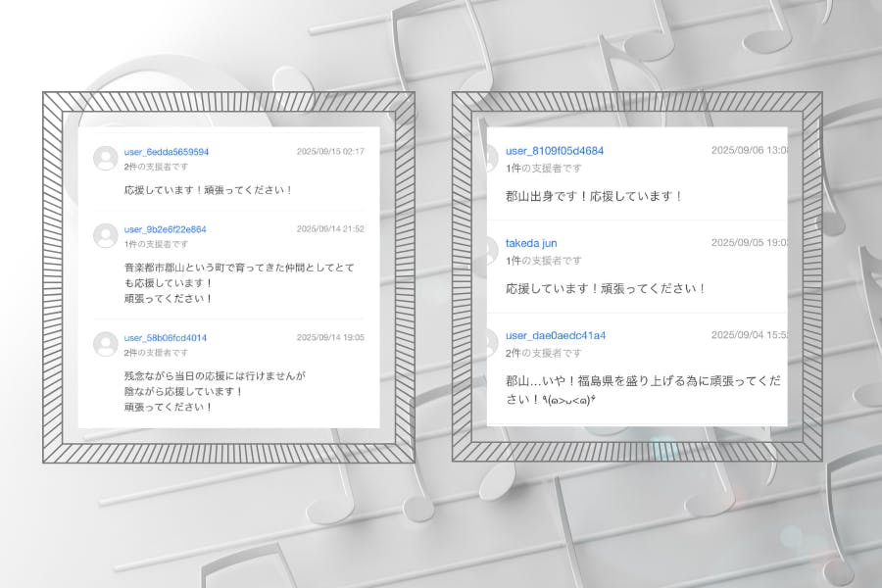The height and width of the screenshot is (588, 882).
Task: Select the takeda jun username link
Action: tap(531, 243)
